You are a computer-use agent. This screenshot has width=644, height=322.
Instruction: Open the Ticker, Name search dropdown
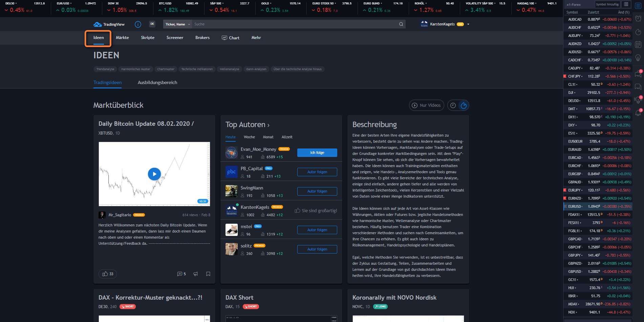[x=176, y=24]
